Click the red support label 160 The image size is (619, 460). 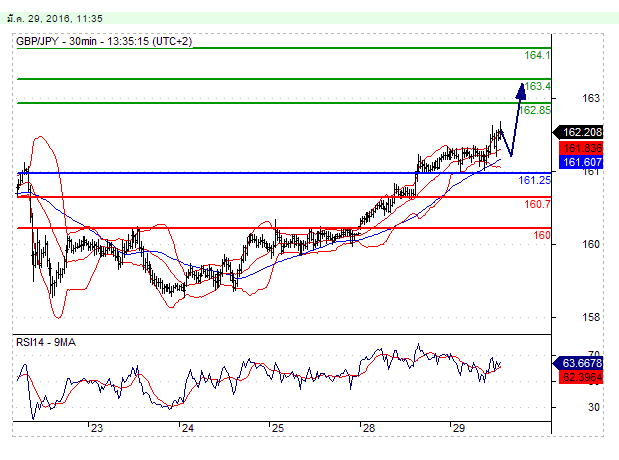point(542,235)
